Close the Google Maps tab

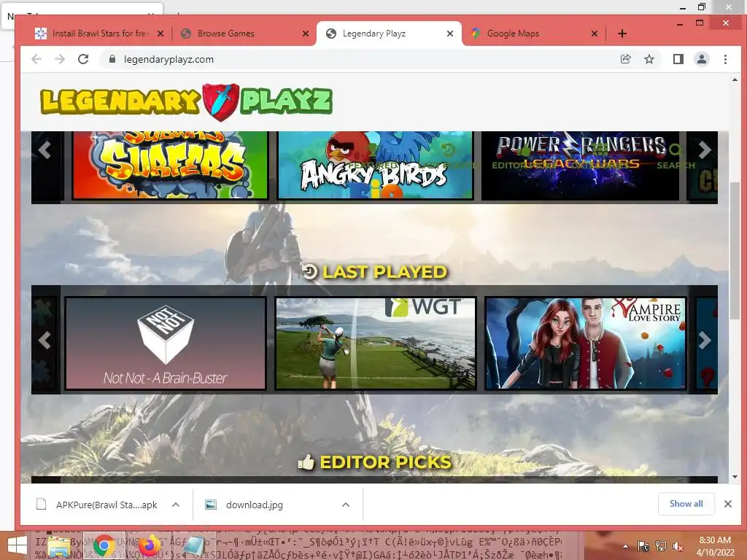(594, 34)
